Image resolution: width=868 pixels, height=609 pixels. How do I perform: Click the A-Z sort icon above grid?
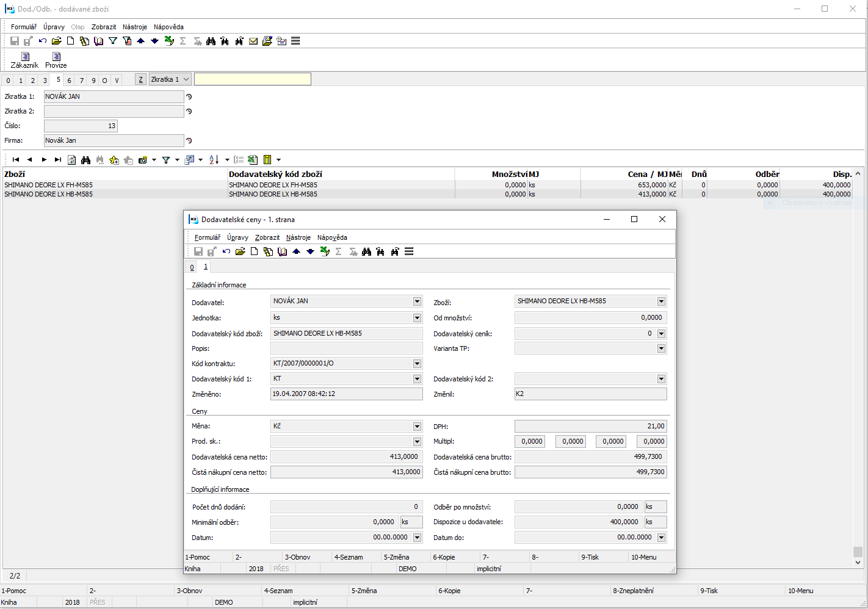(x=214, y=160)
